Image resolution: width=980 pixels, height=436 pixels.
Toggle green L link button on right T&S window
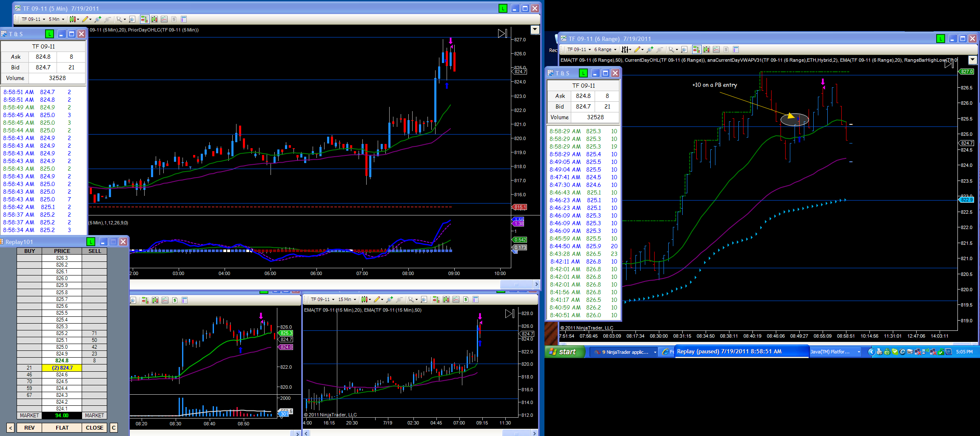coord(583,73)
